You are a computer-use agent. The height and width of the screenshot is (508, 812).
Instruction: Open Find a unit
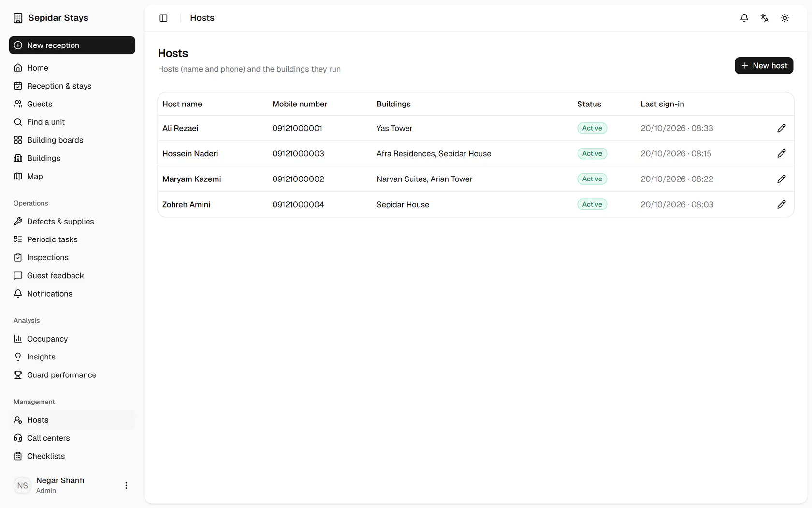[72, 122]
